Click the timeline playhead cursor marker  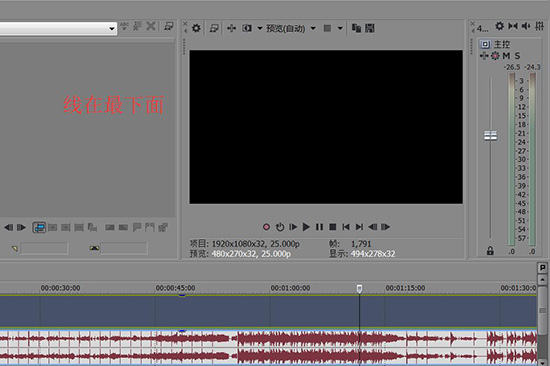(360, 289)
